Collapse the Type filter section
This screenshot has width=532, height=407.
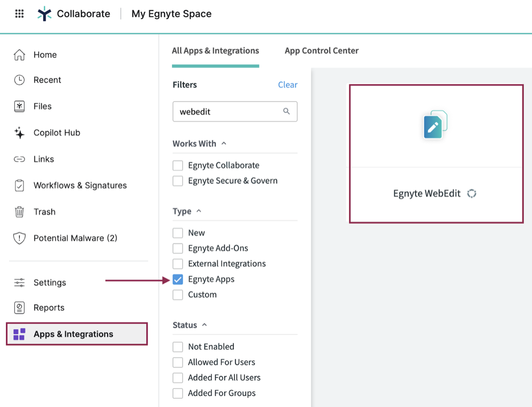click(199, 211)
